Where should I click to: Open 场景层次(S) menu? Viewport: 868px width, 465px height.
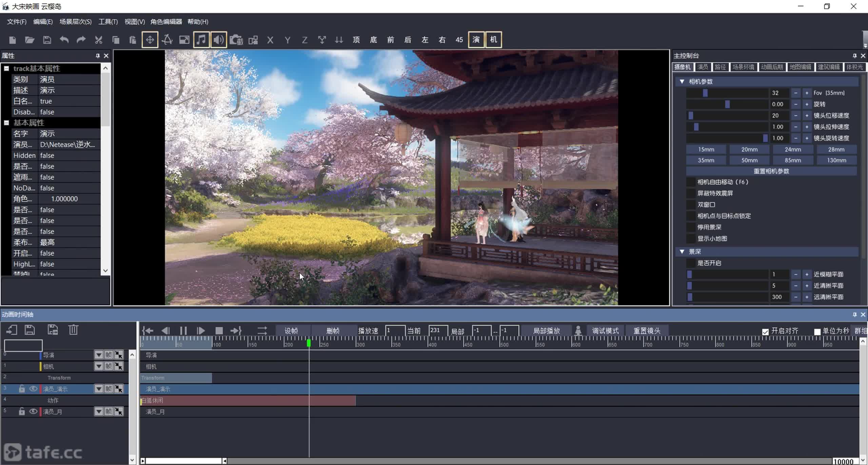[x=76, y=22]
